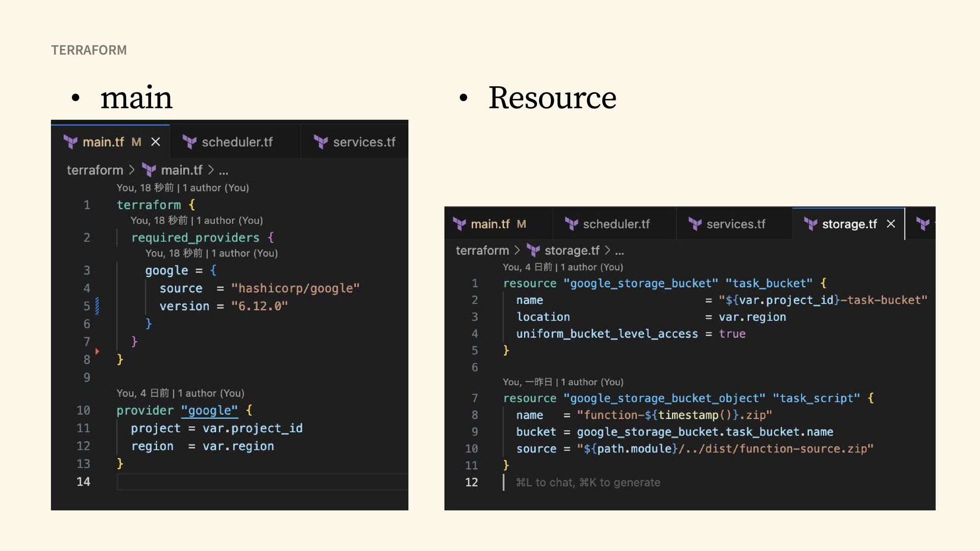This screenshot has height=551, width=980.
Task: Click Terraform icon on left scheduler.tf tab
Action: (x=189, y=142)
